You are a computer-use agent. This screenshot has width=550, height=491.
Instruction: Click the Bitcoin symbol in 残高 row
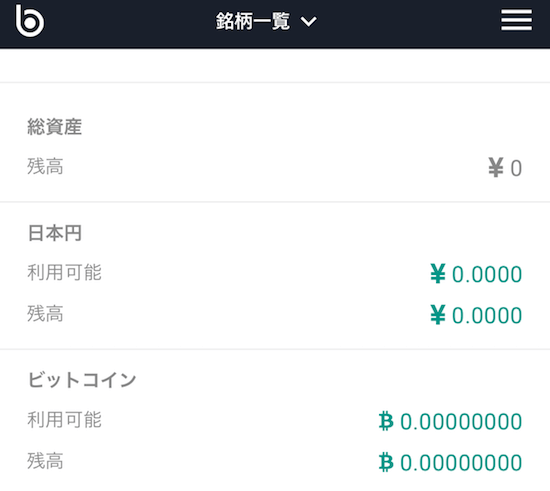click(386, 462)
